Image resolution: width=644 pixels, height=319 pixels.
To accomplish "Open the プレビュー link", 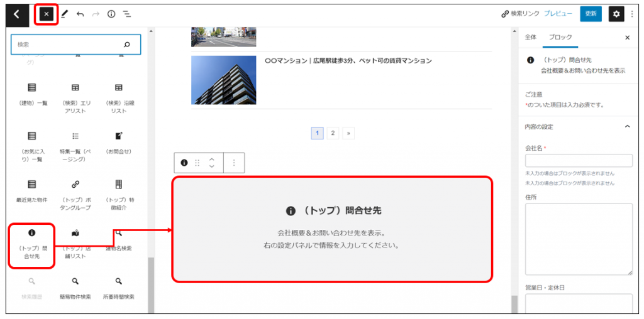I will (558, 14).
